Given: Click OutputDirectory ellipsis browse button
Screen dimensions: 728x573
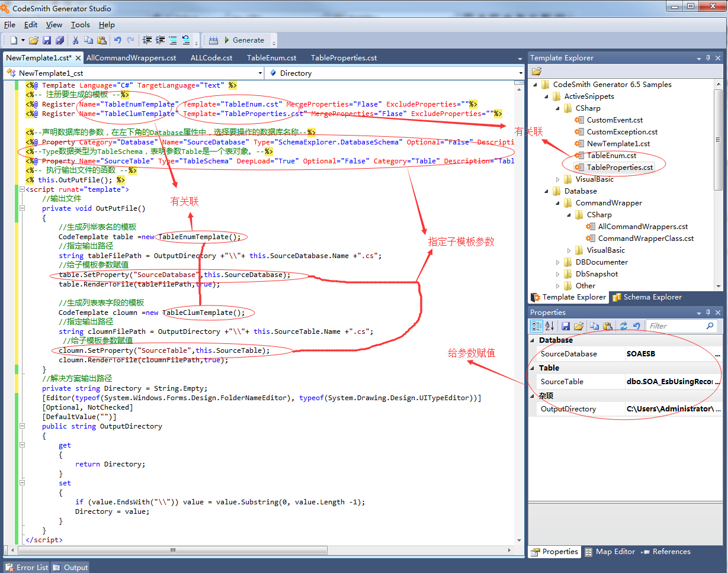Looking at the screenshot, I should [x=718, y=409].
